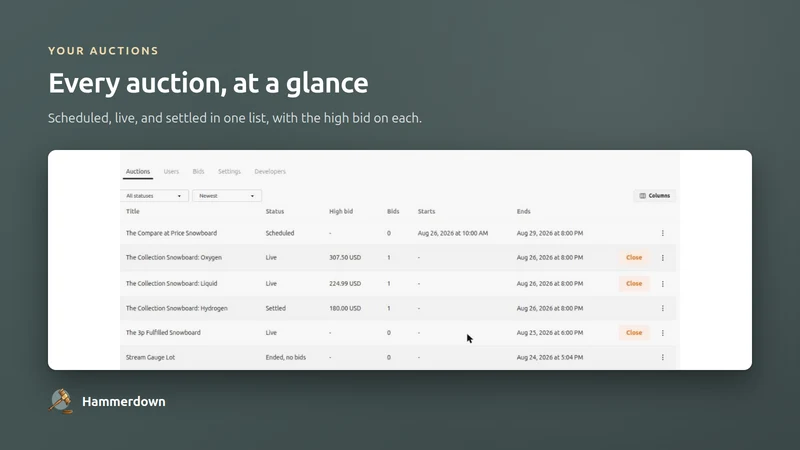The image size is (800, 450).
Task: Select The Collection Snowboard: Oxygen title
Action: tap(174, 258)
